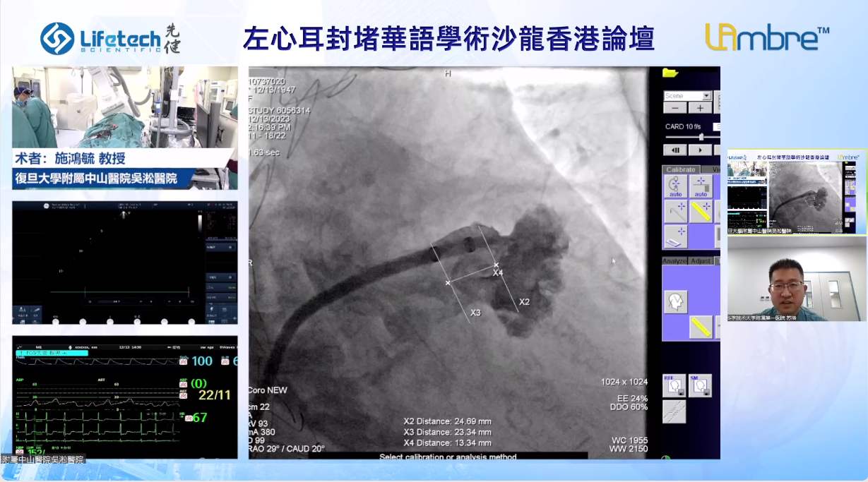The width and height of the screenshot is (868, 482).
Task: Click the step-back frame button
Action: [x=675, y=150]
